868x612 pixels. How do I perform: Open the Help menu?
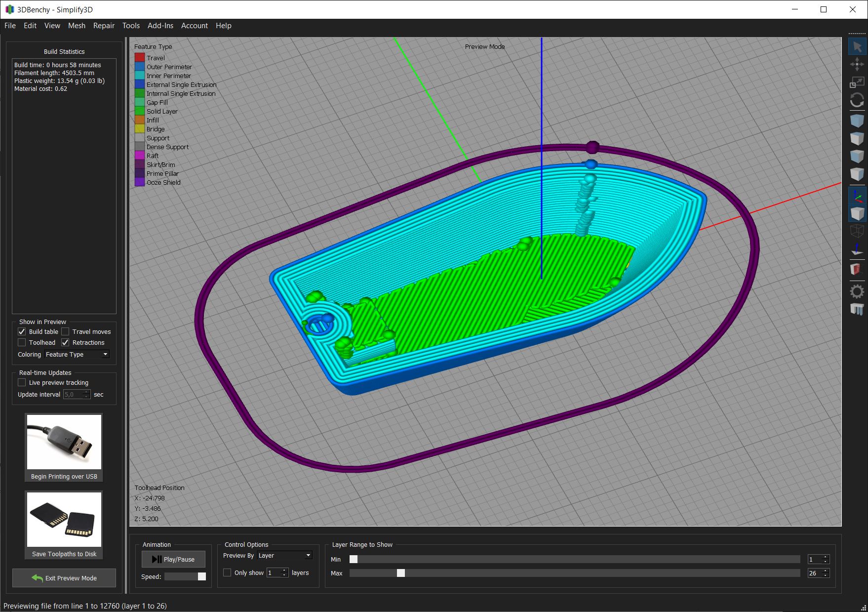coord(224,26)
